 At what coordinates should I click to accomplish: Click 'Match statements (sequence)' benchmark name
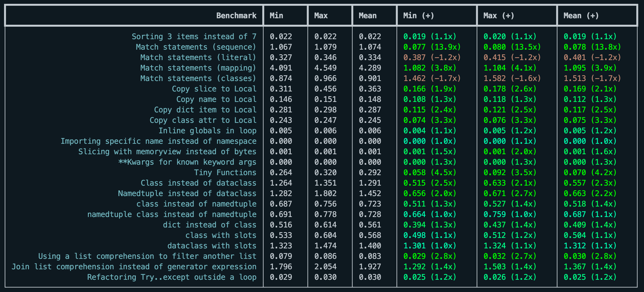point(196,47)
